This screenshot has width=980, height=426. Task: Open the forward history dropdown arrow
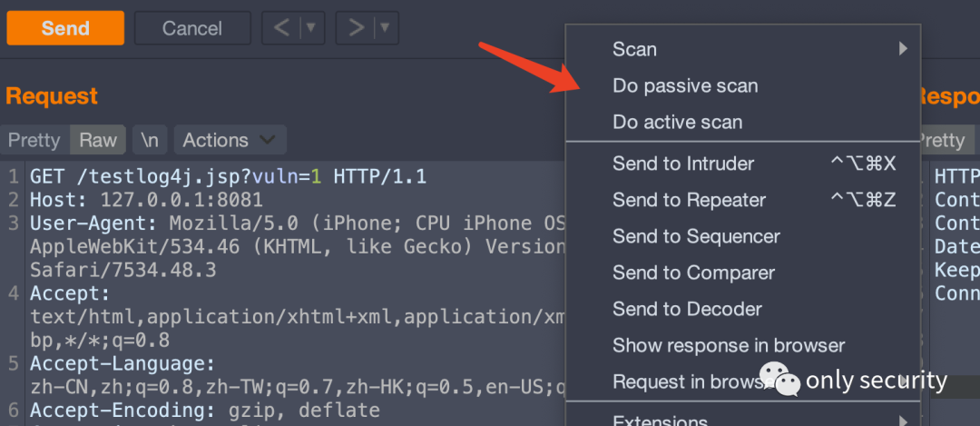coord(385,28)
